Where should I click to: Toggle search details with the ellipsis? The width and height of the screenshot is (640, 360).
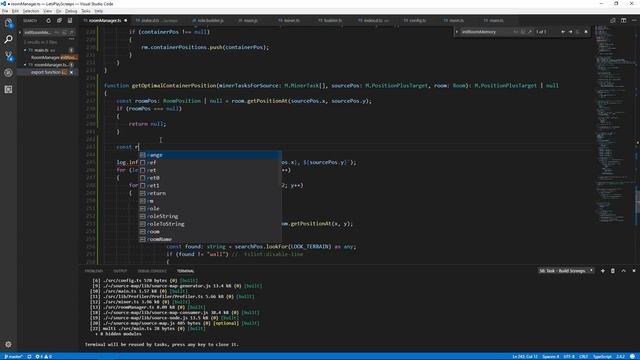[x=71, y=39]
